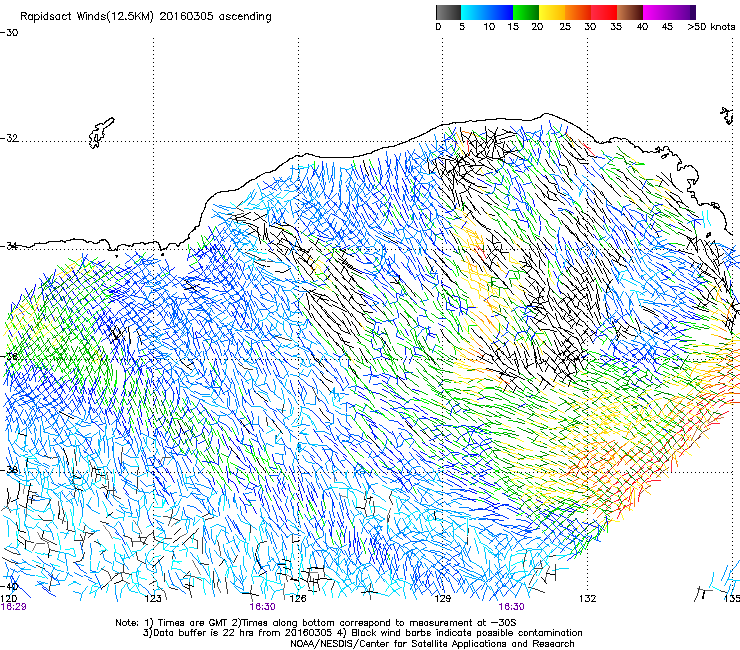Click the legend tick label '40'
This screenshot has height=650, width=740.
(x=642, y=26)
